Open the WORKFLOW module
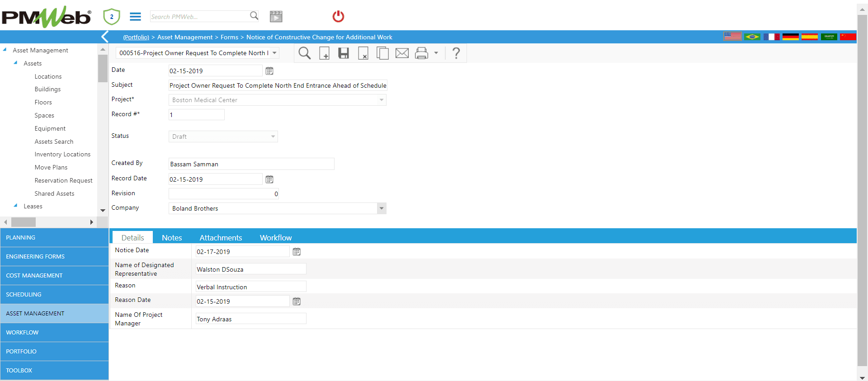 click(54, 332)
